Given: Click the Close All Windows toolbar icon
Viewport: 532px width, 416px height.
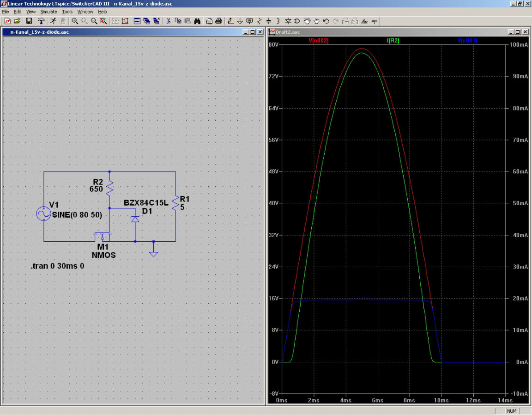Looking at the screenshot, I should tap(156, 21).
